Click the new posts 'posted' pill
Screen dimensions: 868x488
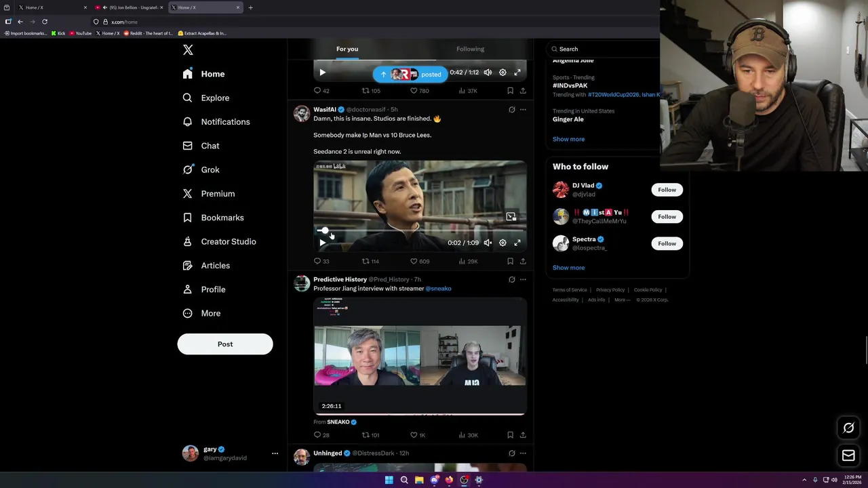[410, 75]
